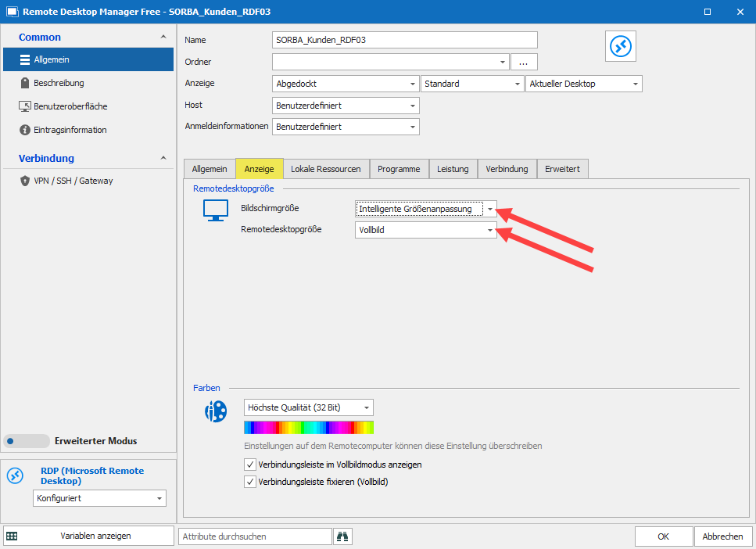Click the color palette icon under Farben

coord(215,411)
